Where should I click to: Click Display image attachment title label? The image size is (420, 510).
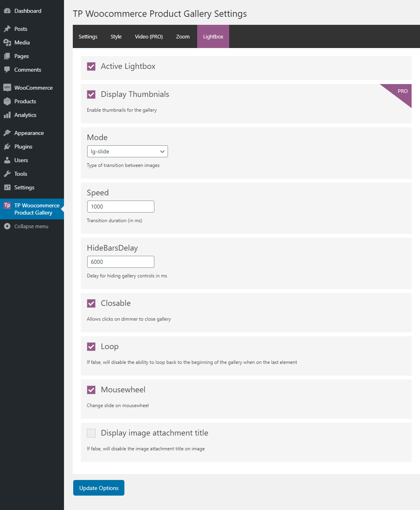tap(154, 433)
